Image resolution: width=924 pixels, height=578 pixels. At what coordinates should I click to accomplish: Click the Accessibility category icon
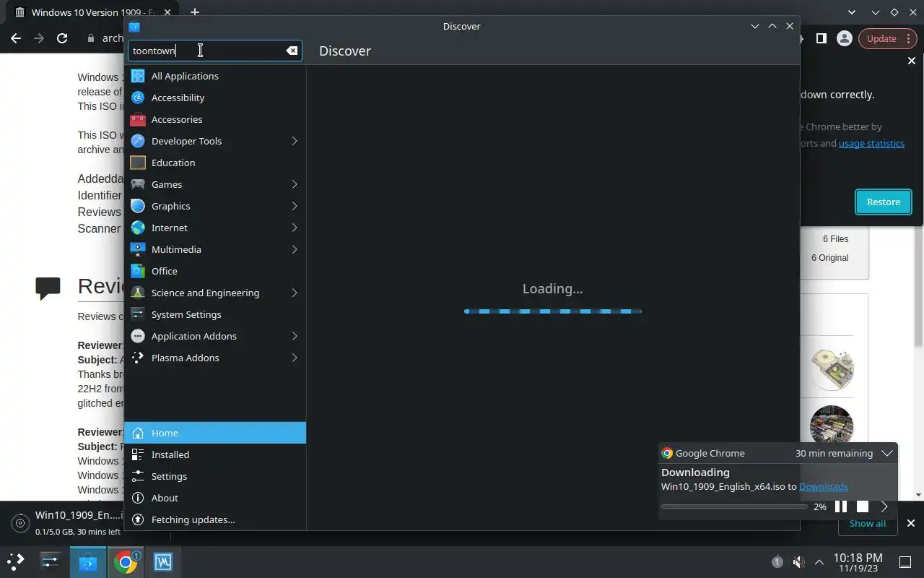(x=138, y=98)
